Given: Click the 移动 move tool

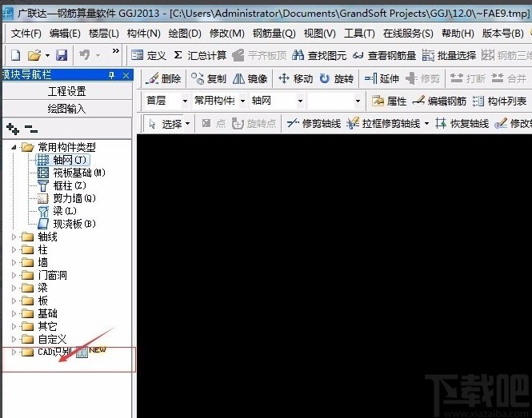Looking at the screenshot, I should [x=295, y=78].
